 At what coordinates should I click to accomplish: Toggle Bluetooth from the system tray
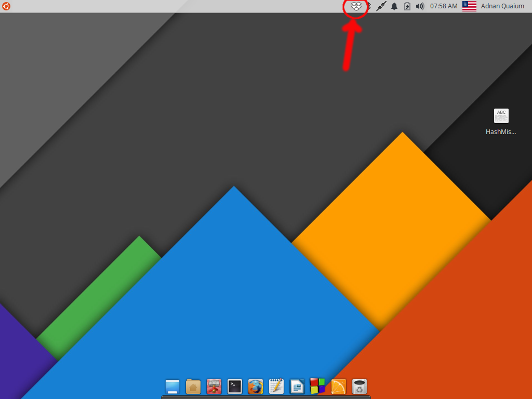coord(369,6)
